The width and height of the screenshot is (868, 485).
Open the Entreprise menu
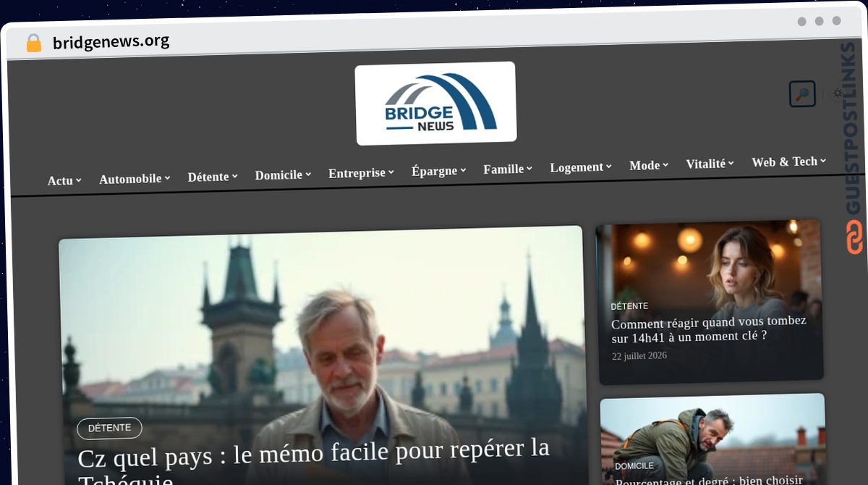(361, 173)
